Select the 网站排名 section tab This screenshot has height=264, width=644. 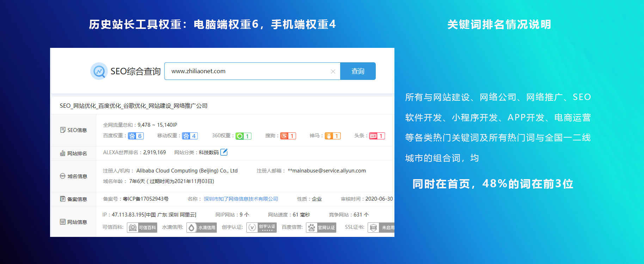coord(74,153)
